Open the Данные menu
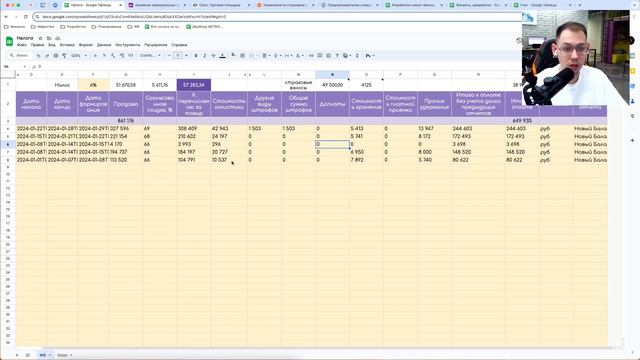Screen dimensions: 640x360 pyautogui.click(x=104, y=45)
